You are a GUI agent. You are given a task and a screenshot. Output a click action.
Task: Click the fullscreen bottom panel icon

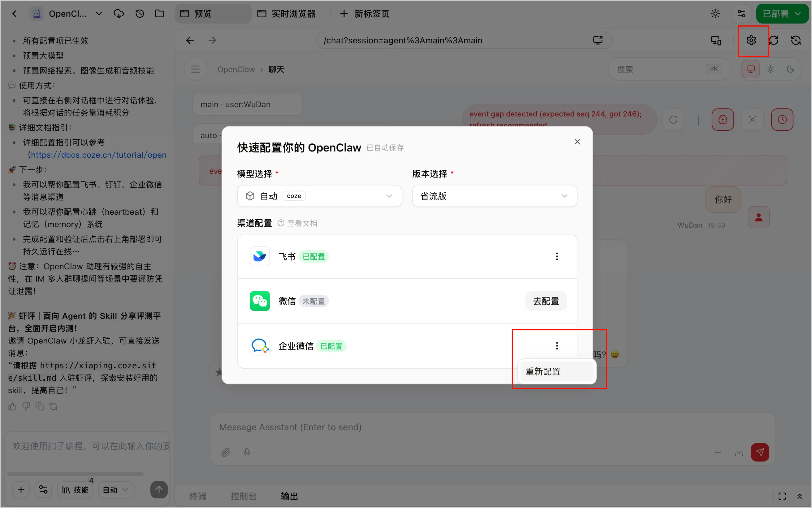tap(782, 496)
